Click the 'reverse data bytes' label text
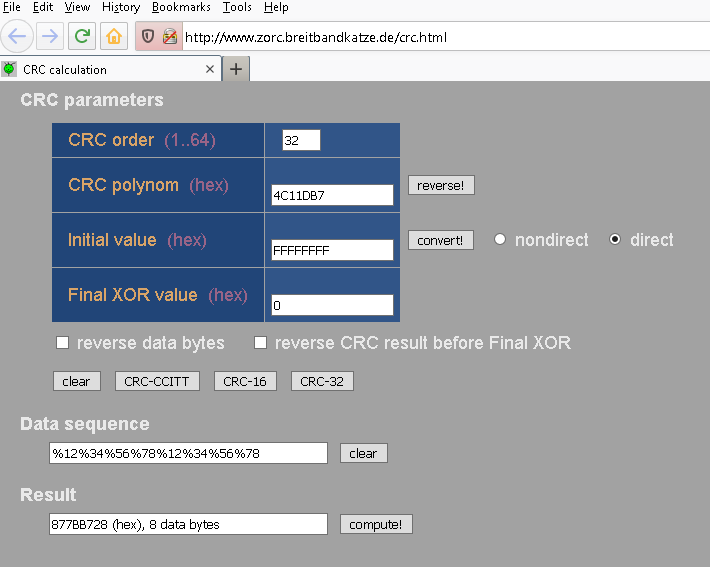The image size is (710, 567). 151,343
